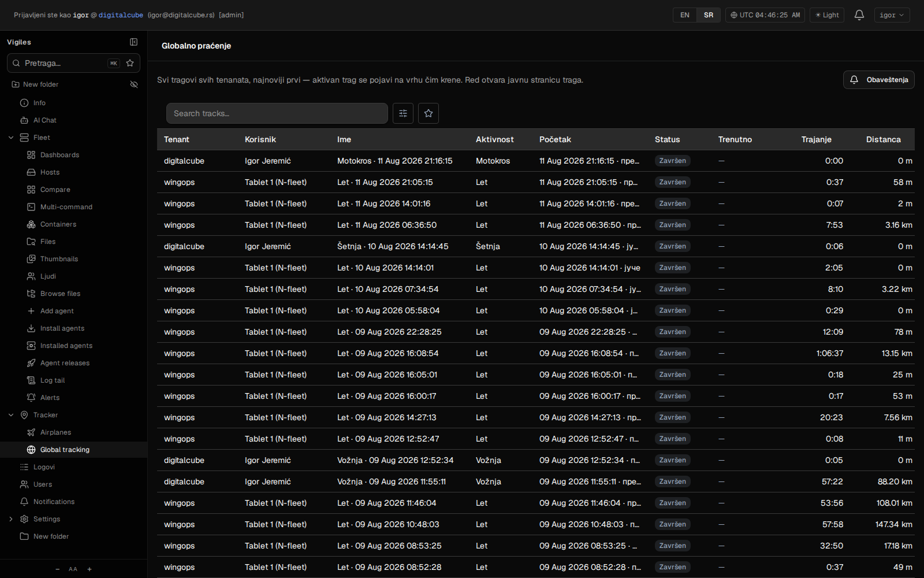This screenshot has height=578, width=924.
Task: Open the Hosts page
Action: pyautogui.click(x=50, y=172)
